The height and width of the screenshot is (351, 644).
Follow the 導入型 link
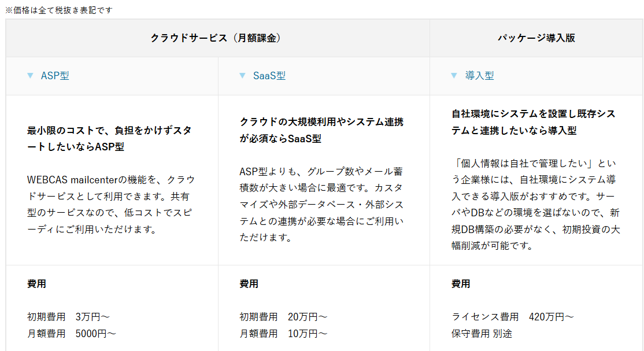click(479, 76)
